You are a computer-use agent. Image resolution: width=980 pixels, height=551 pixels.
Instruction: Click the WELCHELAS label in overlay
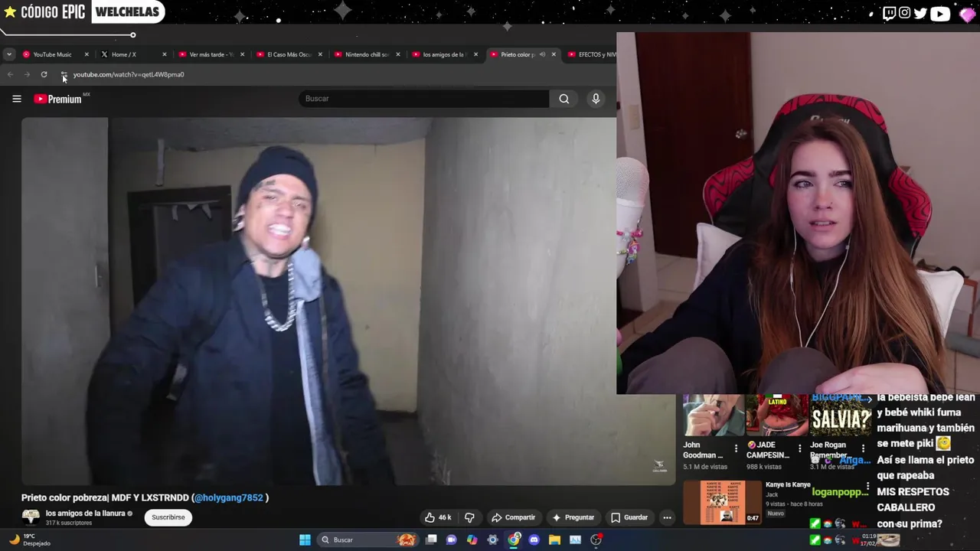[126, 11]
